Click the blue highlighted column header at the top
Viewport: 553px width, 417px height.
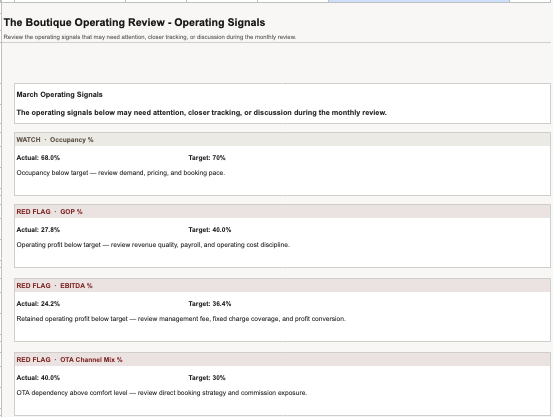[419, 1]
